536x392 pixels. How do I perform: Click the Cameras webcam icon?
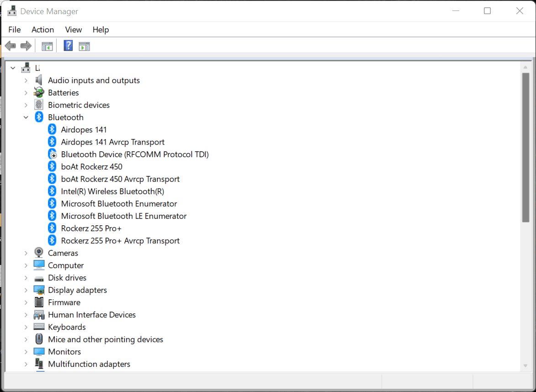(x=39, y=253)
